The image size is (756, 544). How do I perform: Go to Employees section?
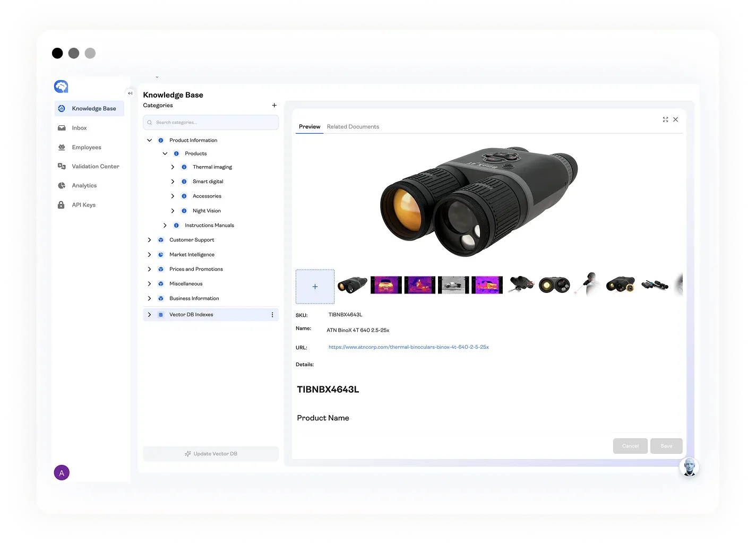(x=86, y=147)
